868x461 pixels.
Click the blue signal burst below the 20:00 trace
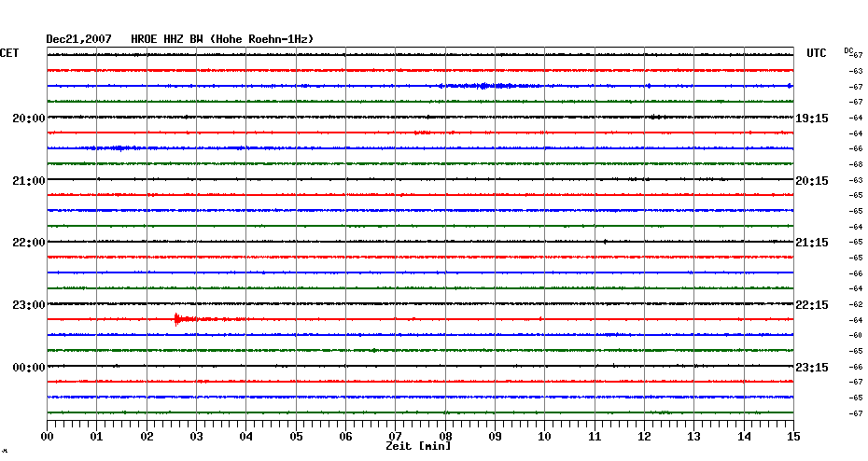pyautogui.click(x=119, y=147)
